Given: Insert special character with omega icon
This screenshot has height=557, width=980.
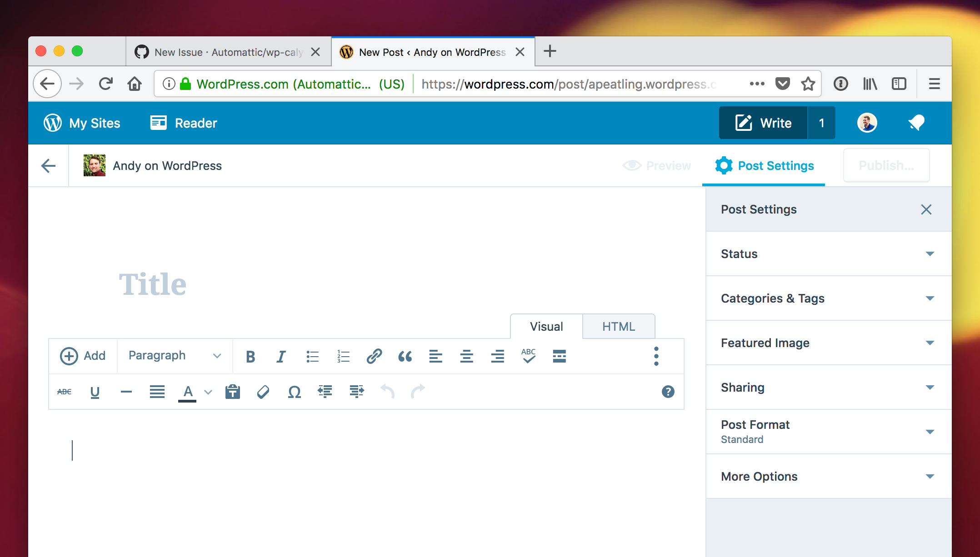Looking at the screenshot, I should 294,392.
